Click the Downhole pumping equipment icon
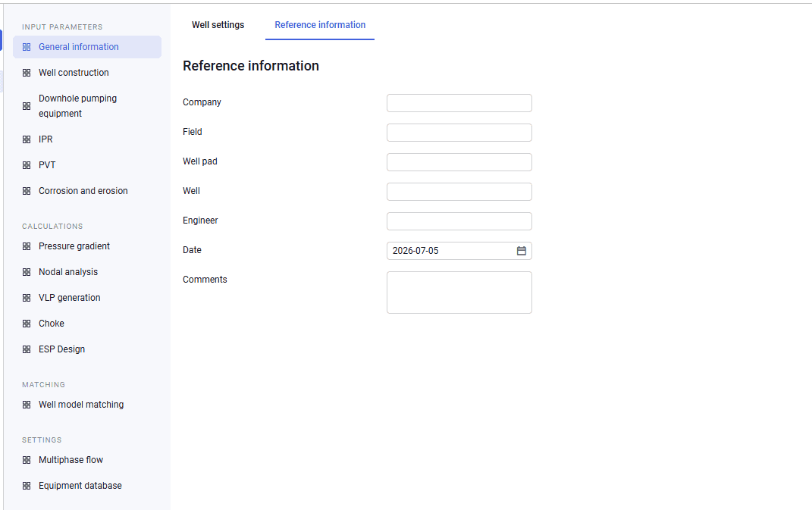 (27, 106)
